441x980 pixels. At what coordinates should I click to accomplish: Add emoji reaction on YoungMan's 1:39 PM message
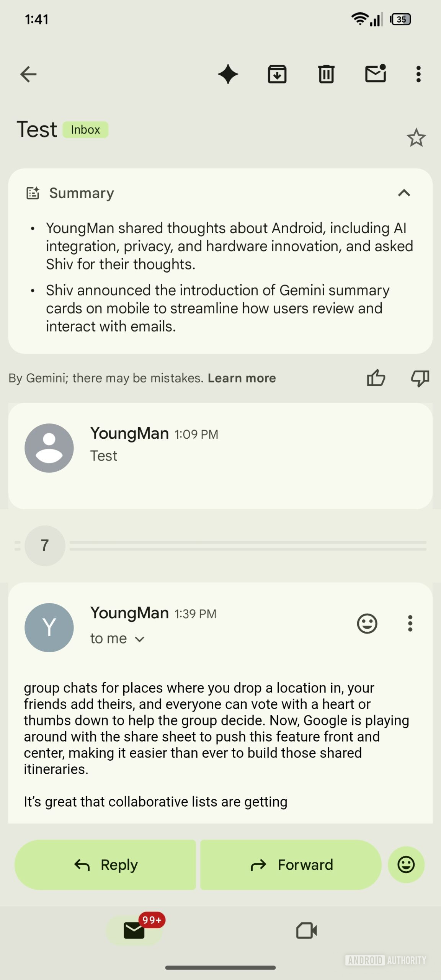click(x=367, y=624)
